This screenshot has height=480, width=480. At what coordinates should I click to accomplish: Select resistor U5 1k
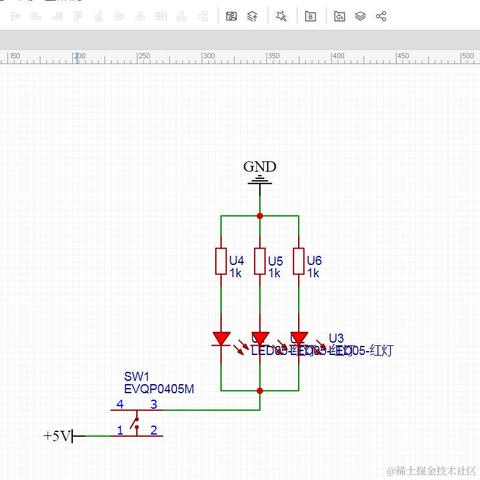click(260, 262)
